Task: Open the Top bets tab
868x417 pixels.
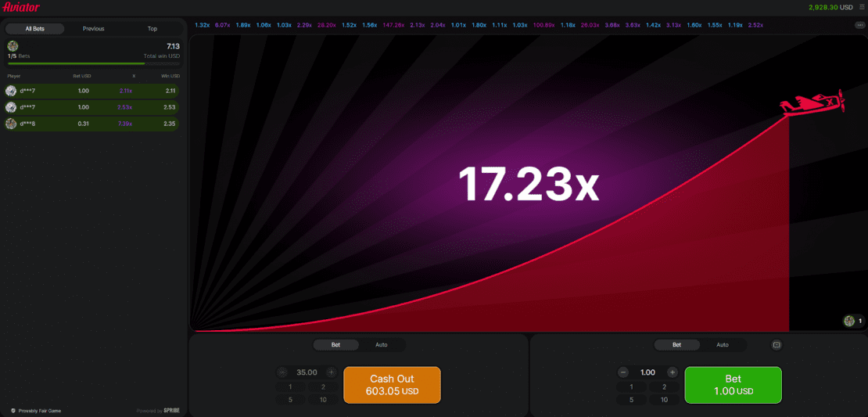Action: (152, 29)
